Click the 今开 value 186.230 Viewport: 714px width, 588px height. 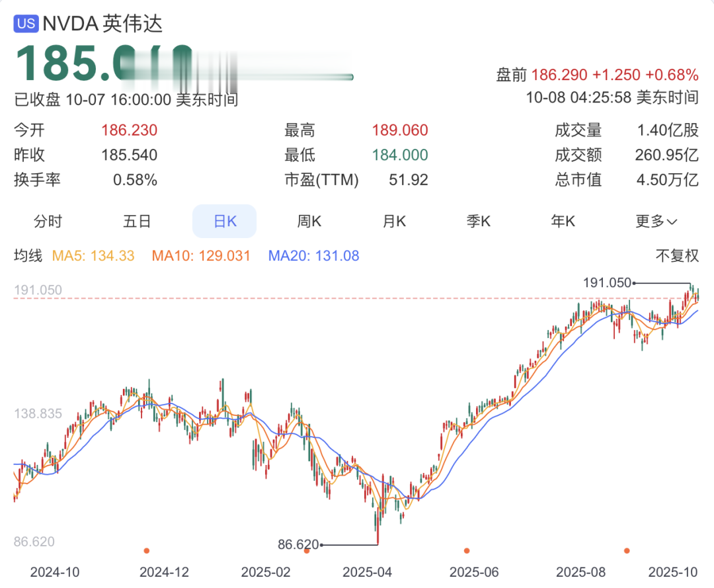coord(130,130)
